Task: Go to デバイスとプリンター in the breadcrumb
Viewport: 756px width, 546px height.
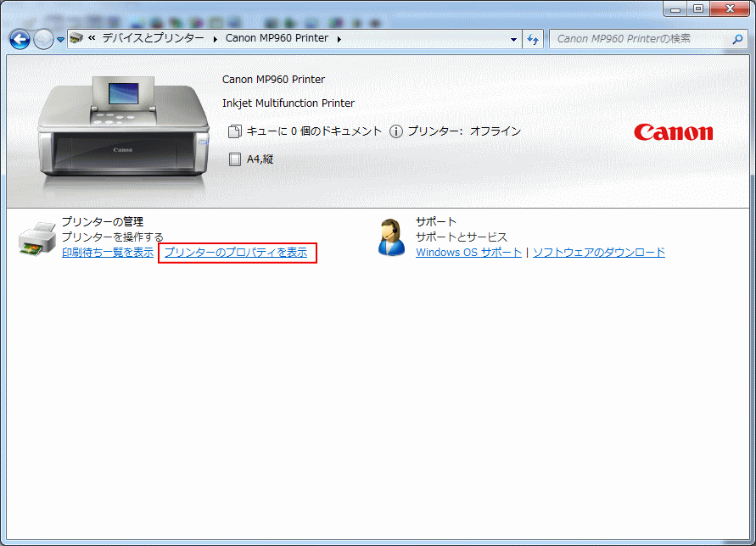Action: pyautogui.click(x=153, y=39)
